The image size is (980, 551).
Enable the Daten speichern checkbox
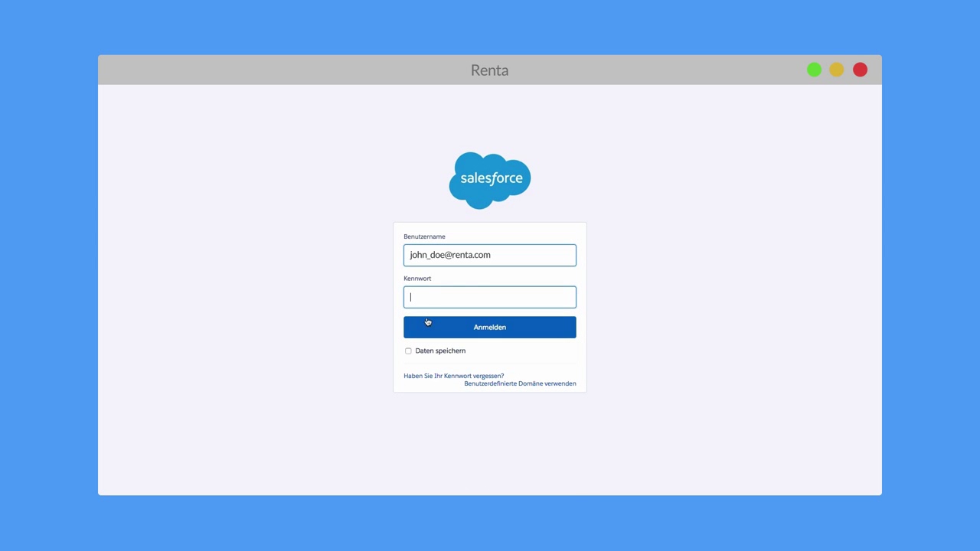[408, 351]
